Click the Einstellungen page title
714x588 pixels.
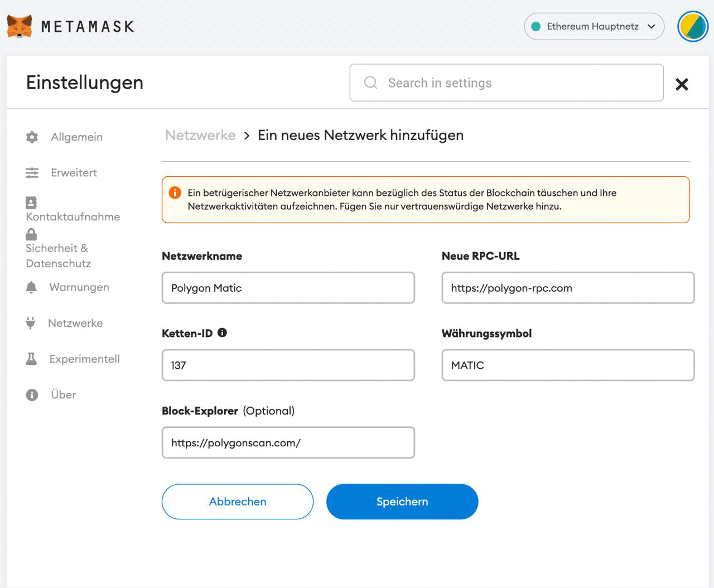point(85,83)
